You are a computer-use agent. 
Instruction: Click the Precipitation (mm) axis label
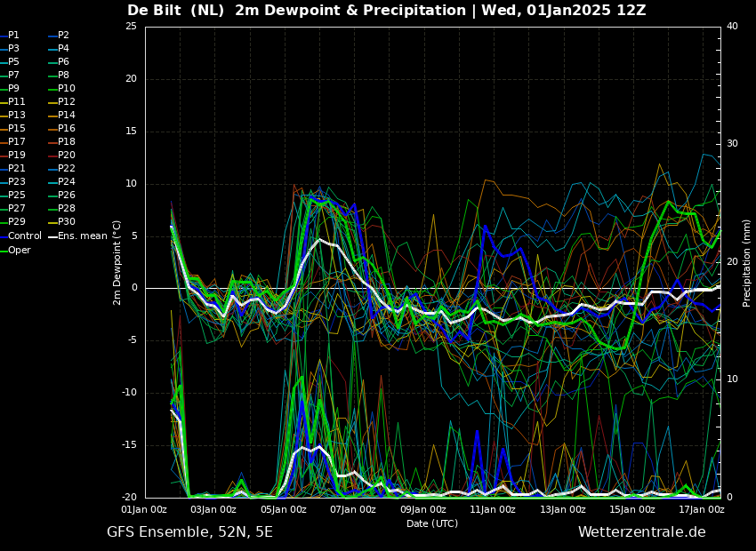point(747,262)
